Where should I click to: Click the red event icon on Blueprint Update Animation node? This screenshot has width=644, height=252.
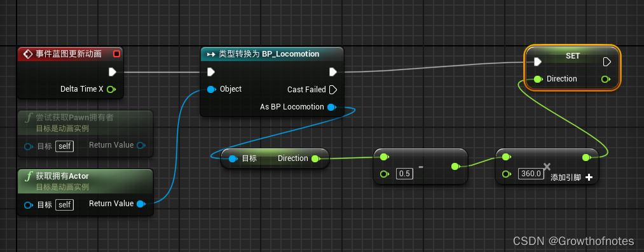point(116,54)
